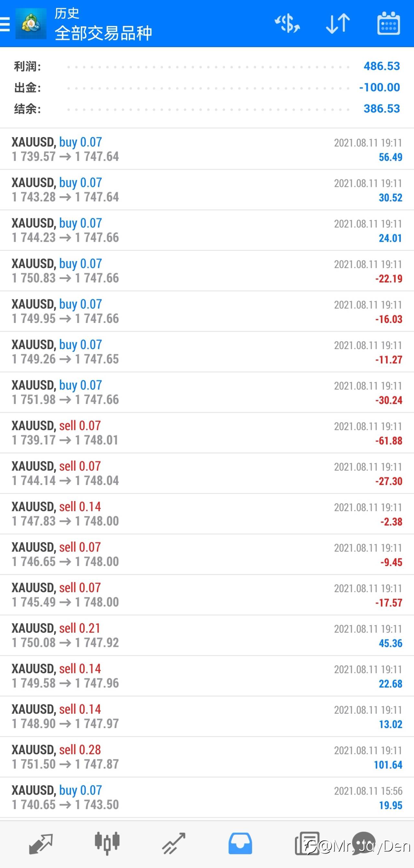This screenshot has height=868, width=414.
Task: Open the sell 0.21 trade at 1 750.08
Action: [207, 635]
